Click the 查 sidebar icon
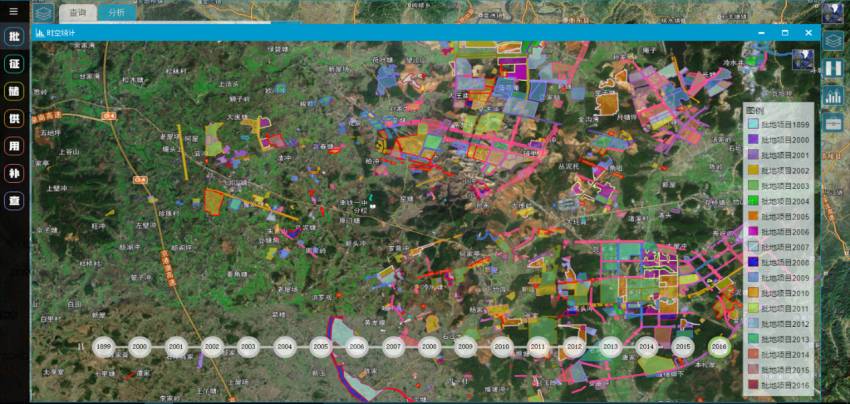The height and width of the screenshot is (404, 850). point(14,200)
